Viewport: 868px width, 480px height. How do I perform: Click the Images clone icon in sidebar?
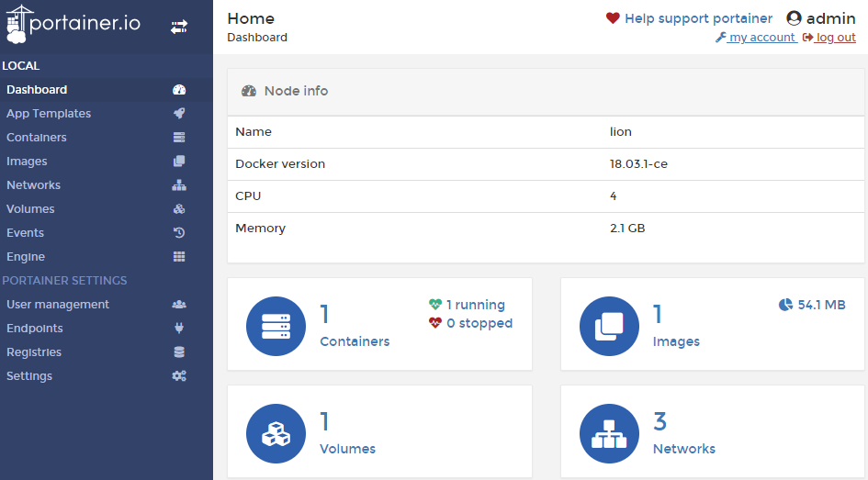tap(179, 162)
